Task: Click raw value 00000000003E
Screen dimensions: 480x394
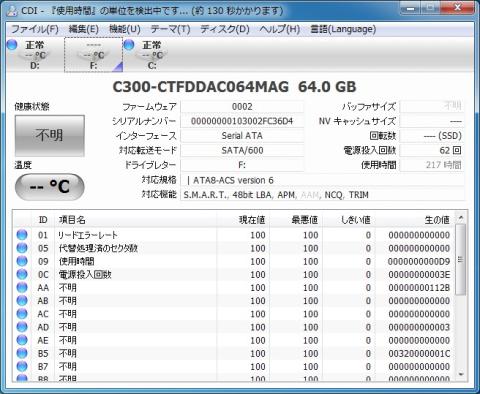Action: click(419, 274)
